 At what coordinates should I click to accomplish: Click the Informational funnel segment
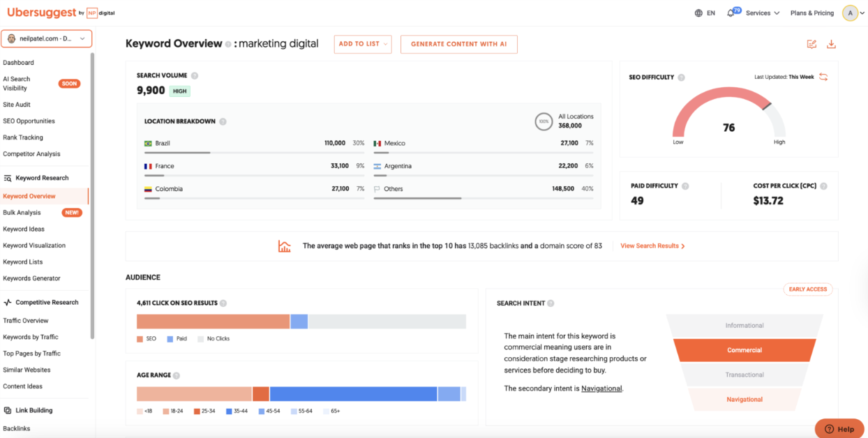[x=744, y=326]
